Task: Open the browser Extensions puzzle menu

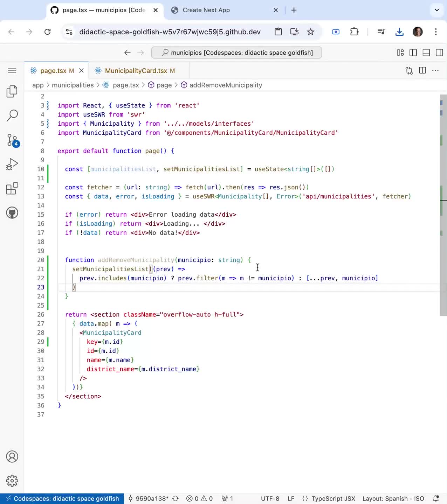Action: click(355, 32)
